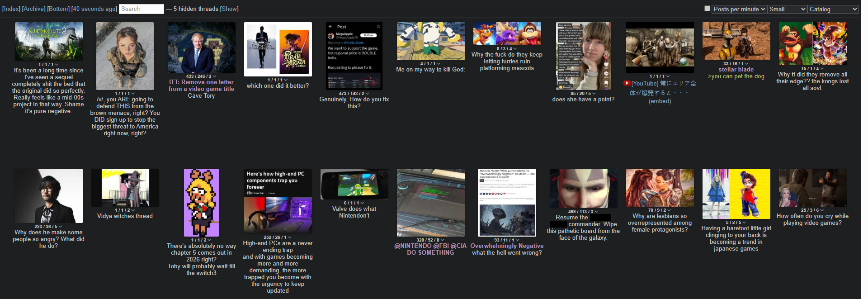Viewport: 868px width, 299px height.
Task: Click the (embed) link under the YouTube thread
Action: tap(660, 101)
